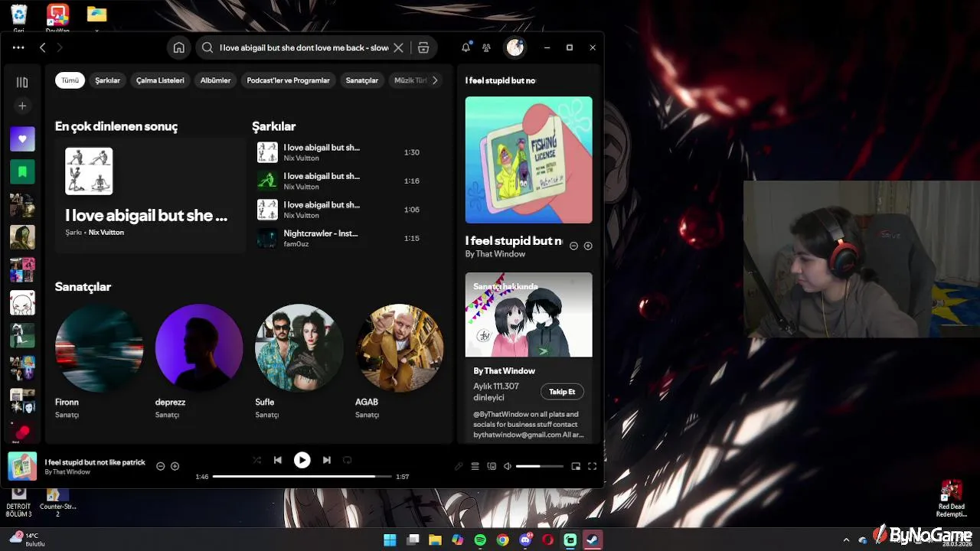Viewport: 980px width, 551px height.
Task: Click minus circle icon in right panel
Action: 573,246
